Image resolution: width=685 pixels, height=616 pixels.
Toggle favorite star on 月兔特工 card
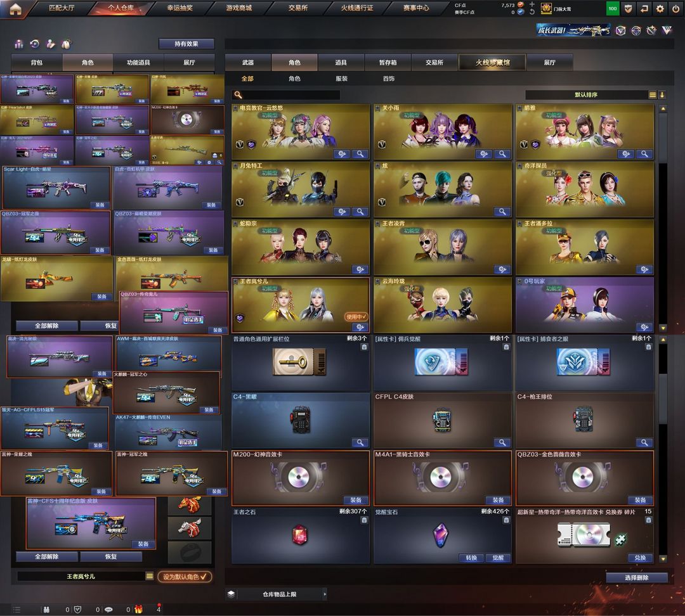235,166
